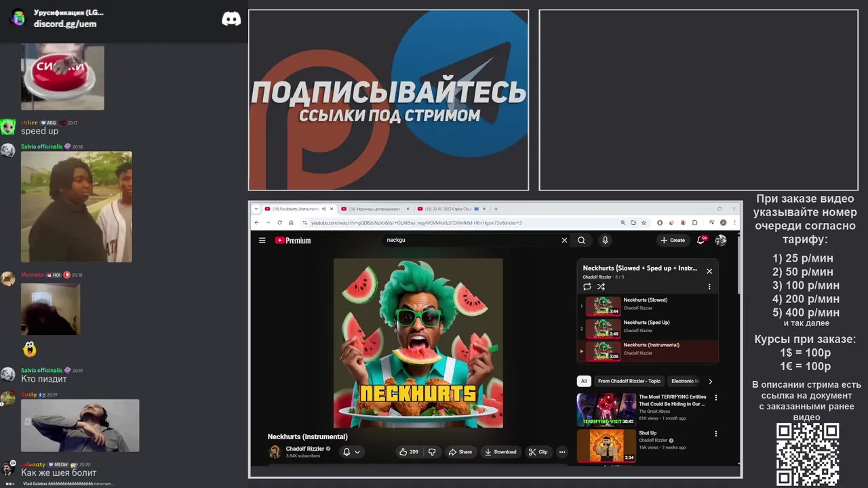This screenshot has height=488, width=868.
Task: Clear the search text with the X icon
Action: pyautogui.click(x=564, y=240)
